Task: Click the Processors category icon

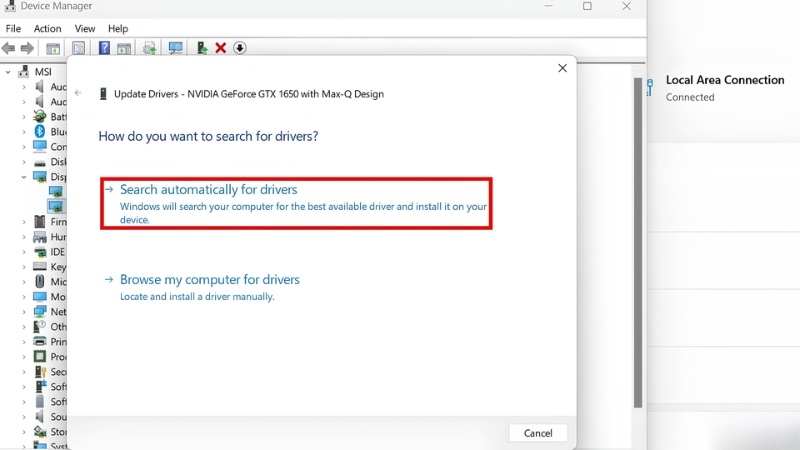Action: click(40, 356)
